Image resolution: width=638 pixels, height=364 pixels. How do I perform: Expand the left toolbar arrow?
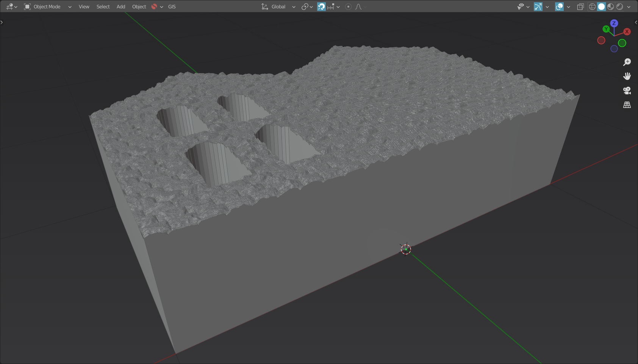2,22
